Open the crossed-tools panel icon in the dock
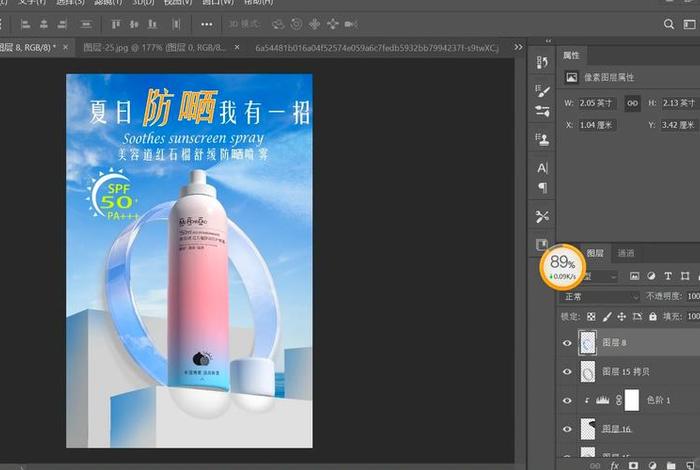The width and height of the screenshot is (700, 470). (x=542, y=216)
